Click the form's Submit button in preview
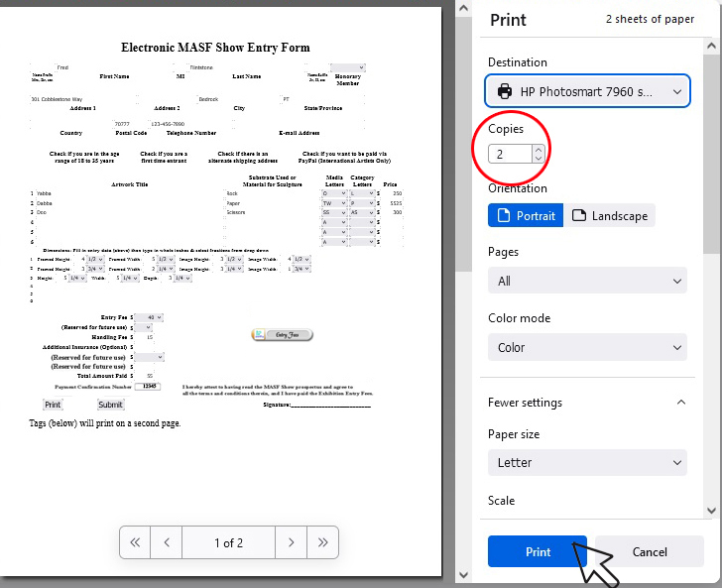 pos(110,405)
